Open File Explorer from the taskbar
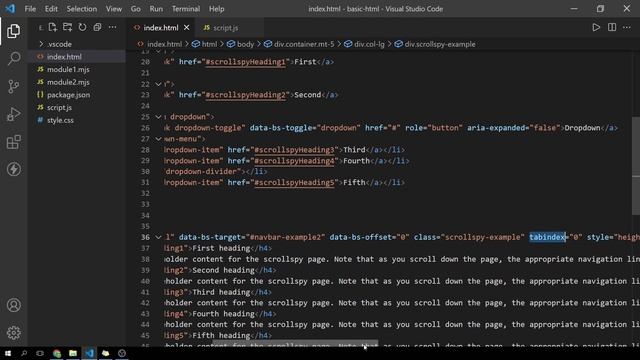This screenshot has height=360, width=640. point(73,353)
